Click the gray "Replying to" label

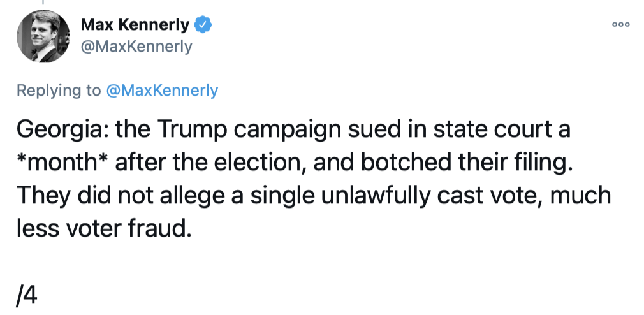point(59,91)
